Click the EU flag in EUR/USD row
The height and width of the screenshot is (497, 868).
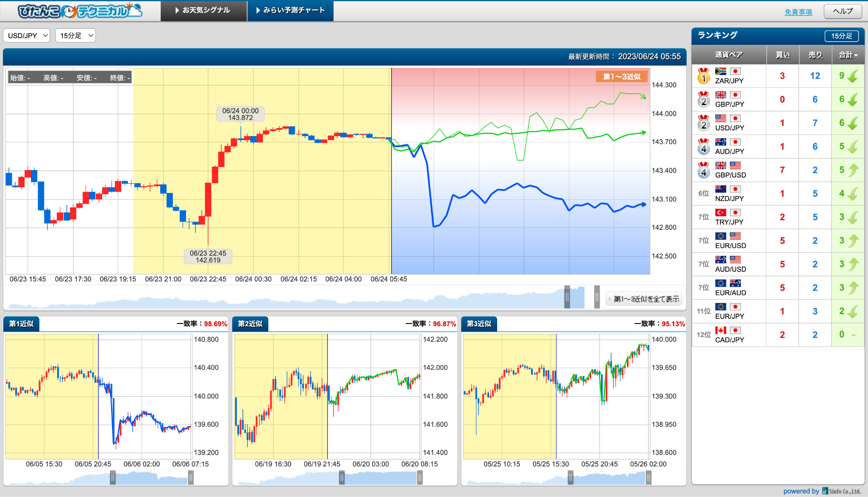[x=721, y=236]
